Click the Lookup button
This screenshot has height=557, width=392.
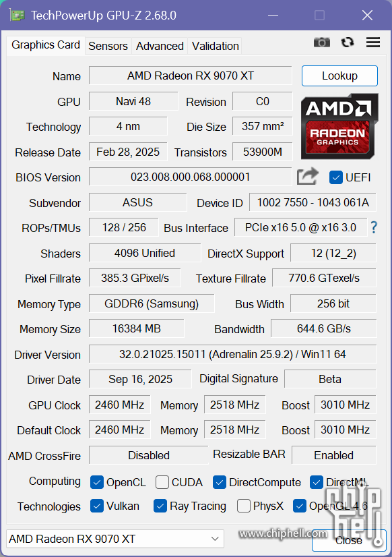pyautogui.click(x=339, y=76)
